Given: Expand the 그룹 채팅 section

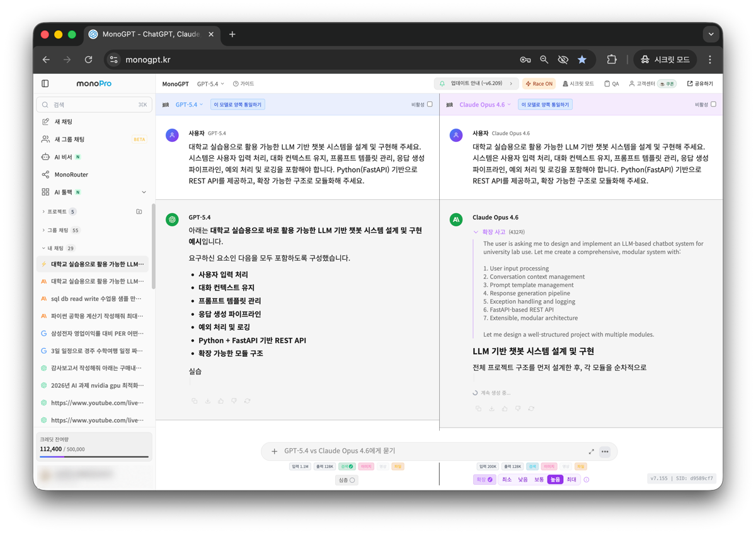Looking at the screenshot, I should (61, 230).
